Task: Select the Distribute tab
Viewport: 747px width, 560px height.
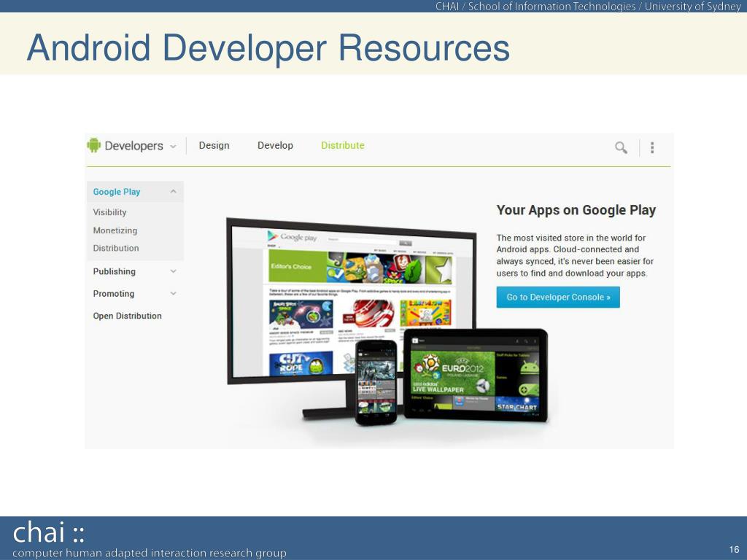Action: tap(343, 145)
